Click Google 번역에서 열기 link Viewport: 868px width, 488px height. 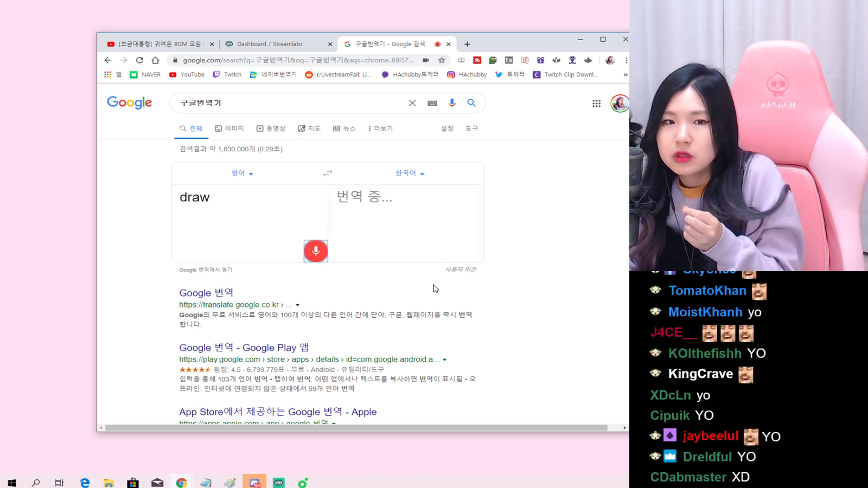click(x=206, y=270)
